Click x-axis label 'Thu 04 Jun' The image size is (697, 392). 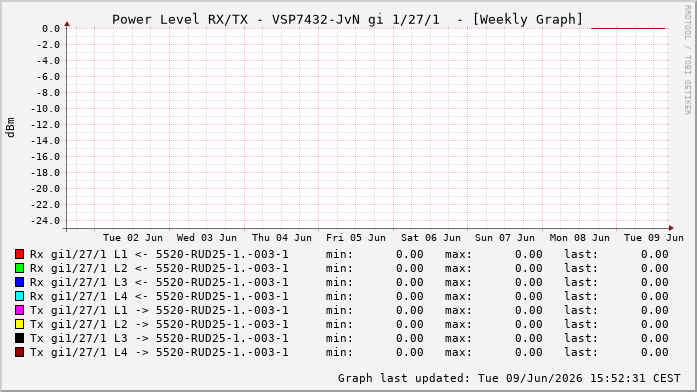pos(282,238)
